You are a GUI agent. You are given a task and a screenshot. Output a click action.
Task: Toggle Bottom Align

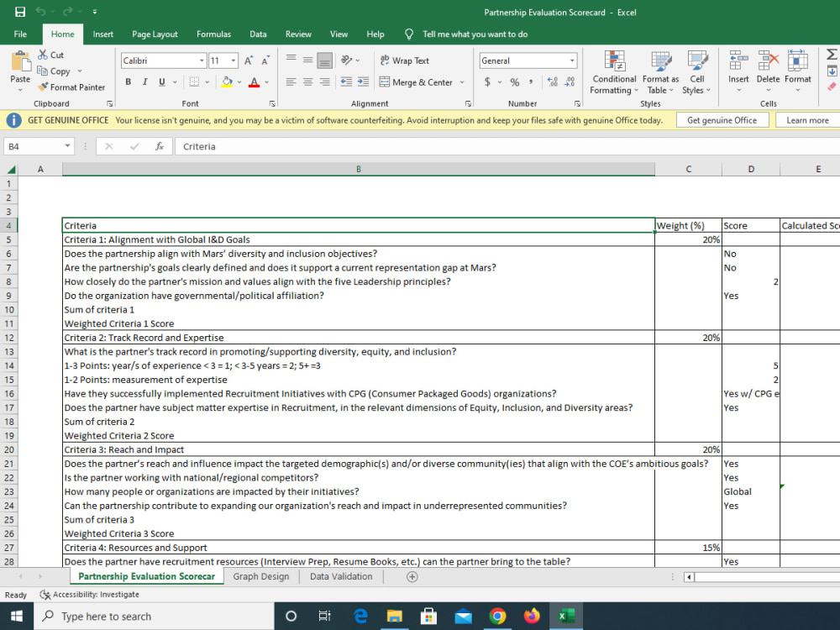[324, 60]
